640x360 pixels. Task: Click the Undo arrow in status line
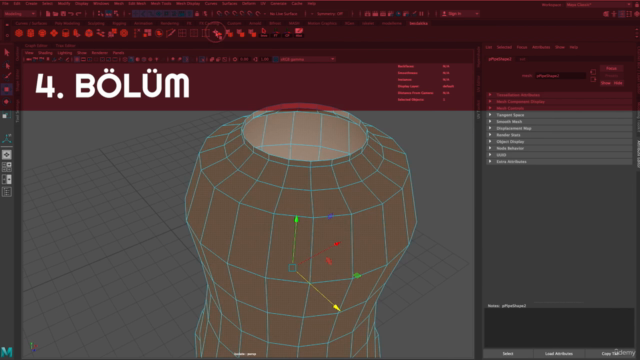71,14
